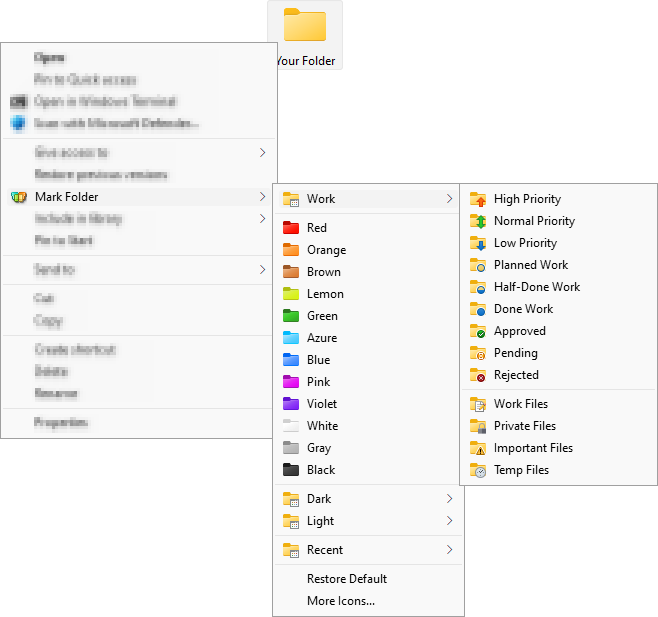The height and width of the screenshot is (617, 658).
Task: Click the Work submenu folder icon
Action: click(291, 199)
